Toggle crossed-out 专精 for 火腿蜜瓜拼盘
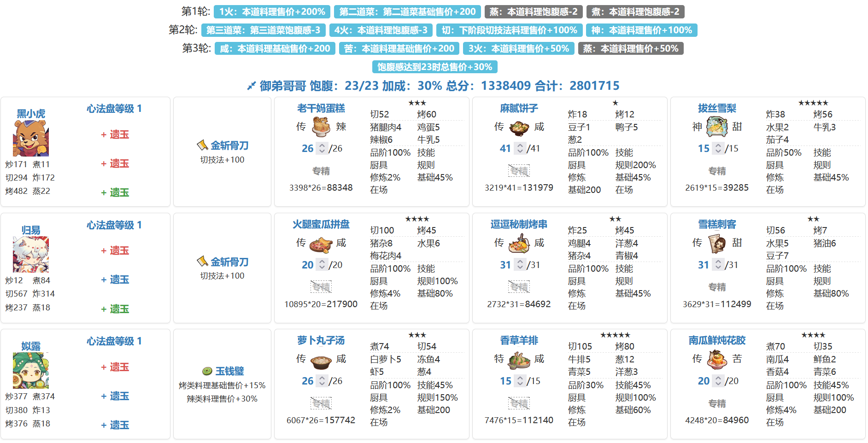 [x=321, y=287]
